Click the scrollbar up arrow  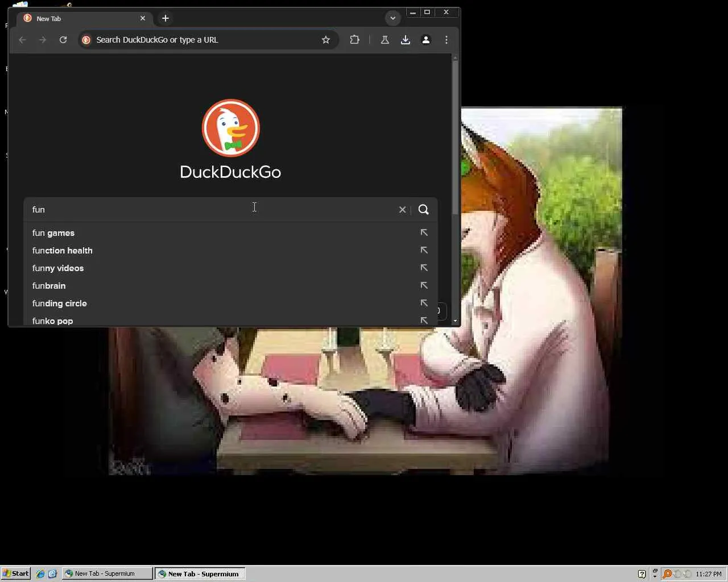pyautogui.click(x=455, y=58)
